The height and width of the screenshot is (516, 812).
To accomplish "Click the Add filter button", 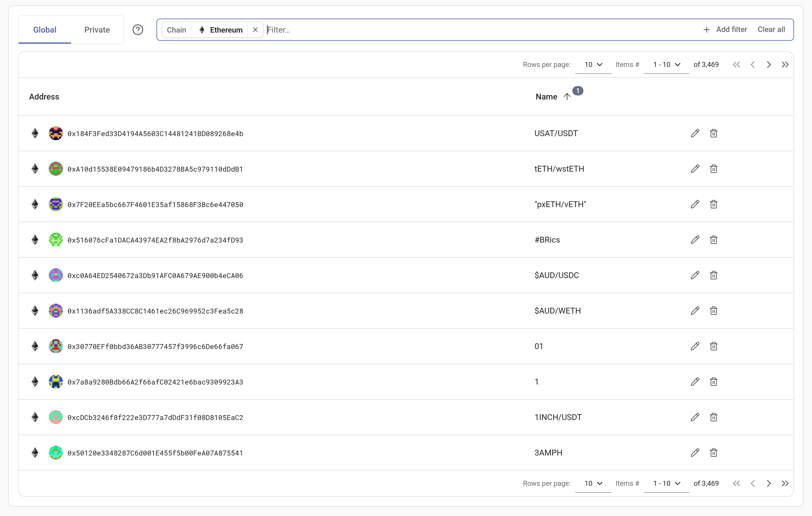I will pos(725,30).
